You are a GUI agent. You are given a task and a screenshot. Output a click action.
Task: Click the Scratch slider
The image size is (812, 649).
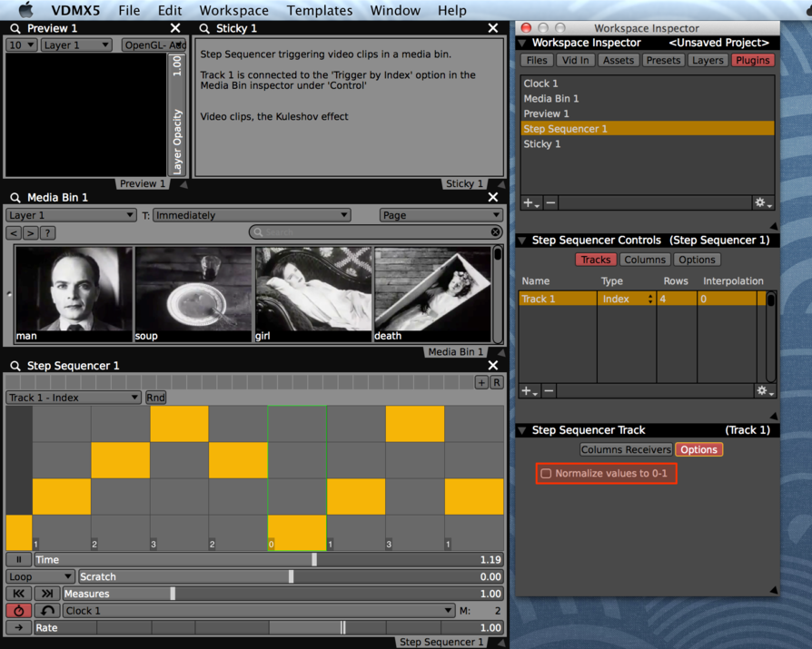point(291,576)
